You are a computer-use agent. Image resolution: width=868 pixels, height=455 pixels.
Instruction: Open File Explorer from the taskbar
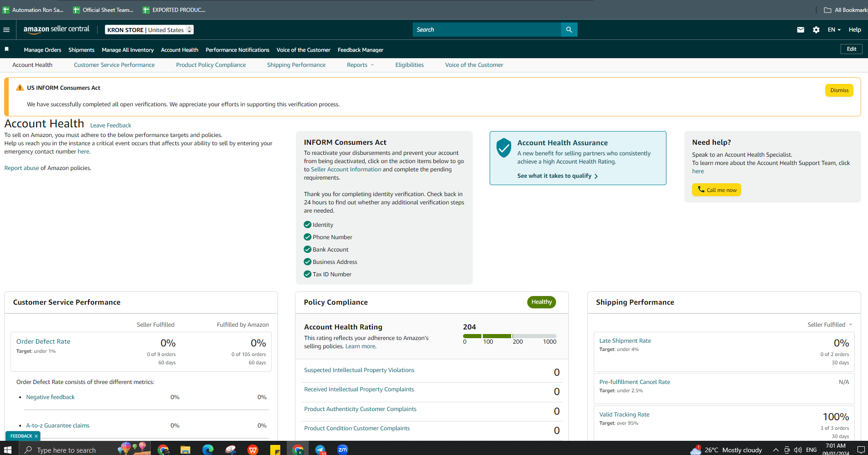(185, 450)
